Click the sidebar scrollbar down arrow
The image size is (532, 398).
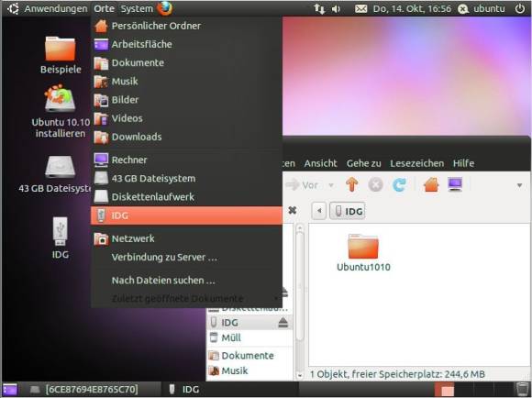point(300,375)
